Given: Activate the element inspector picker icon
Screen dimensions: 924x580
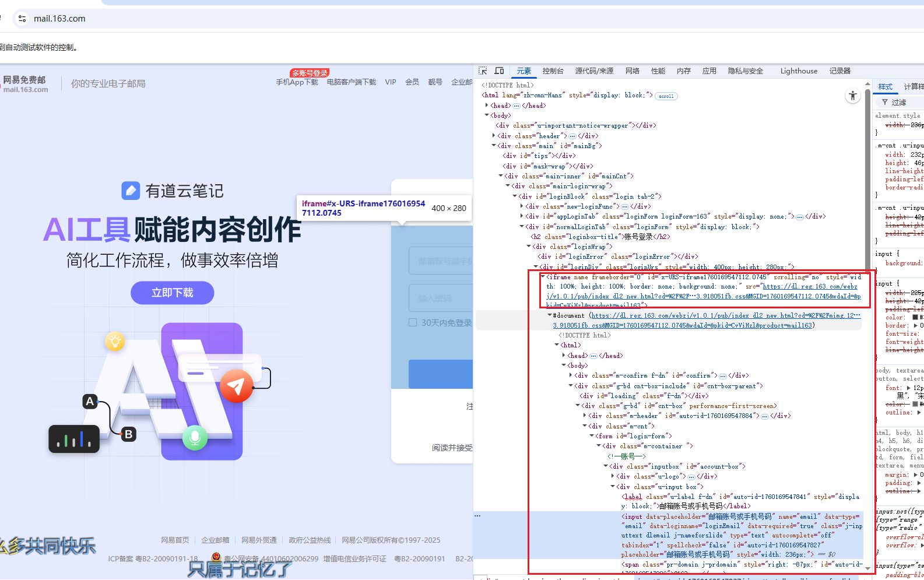Looking at the screenshot, I should 483,71.
